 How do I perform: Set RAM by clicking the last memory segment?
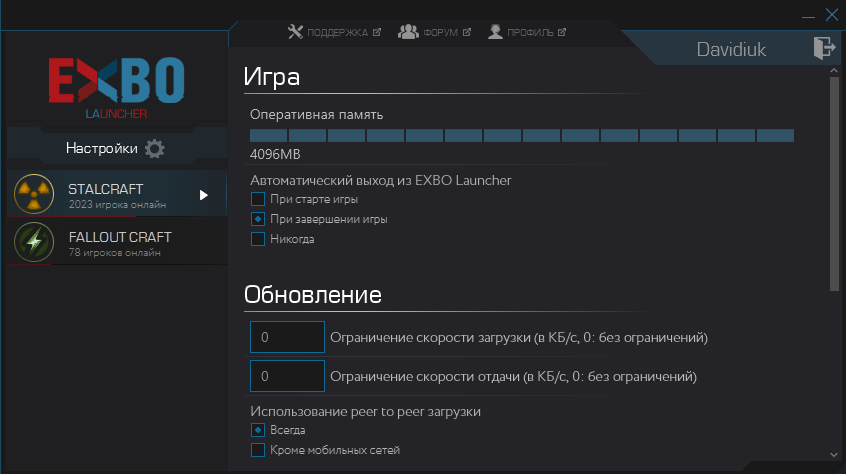pos(775,135)
